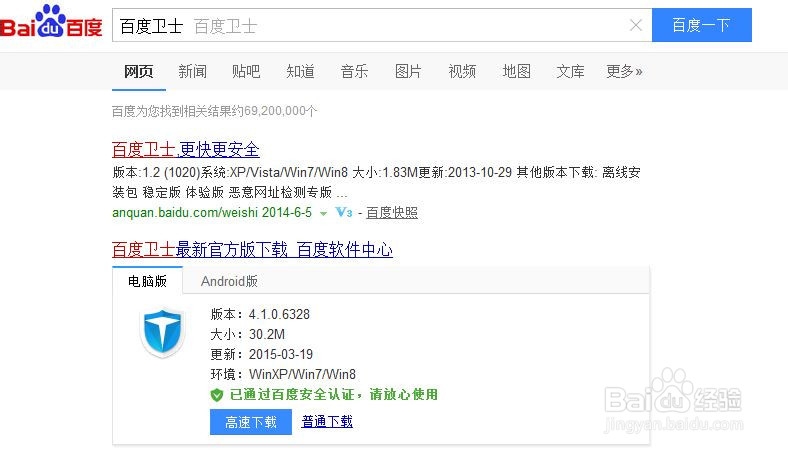Click the Baidu logo
Screen dimensions: 788x452
click(x=51, y=22)
